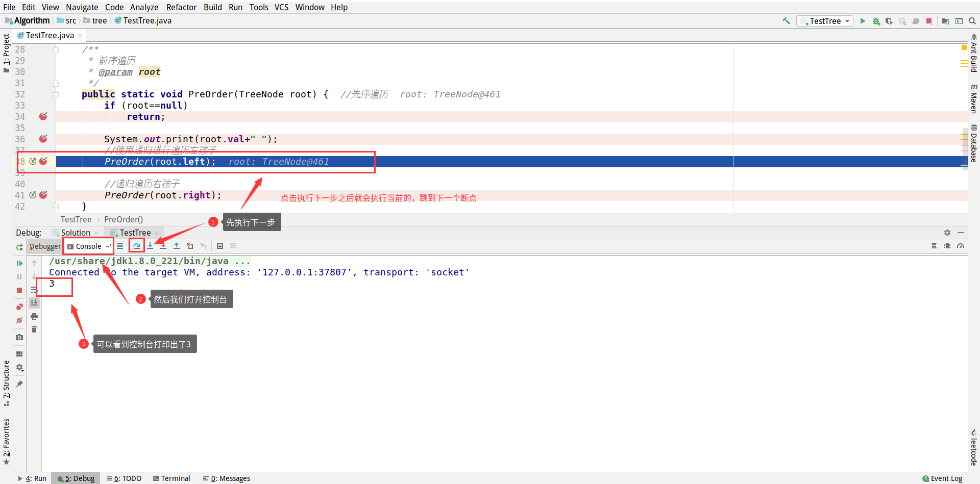Click the Pause Program icon

pos(19,276)
